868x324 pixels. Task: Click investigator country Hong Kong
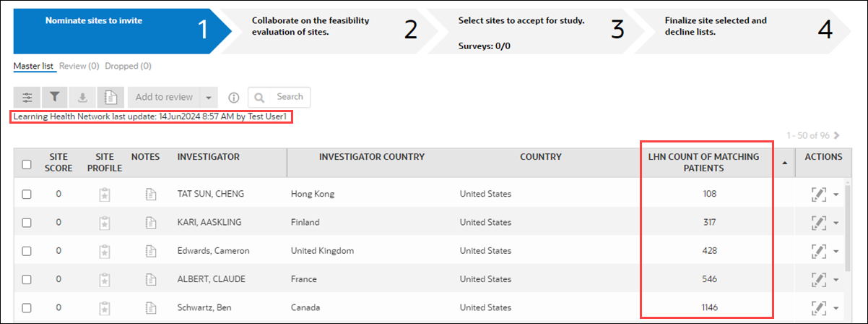pyautogui.click(x=313, y=194)
